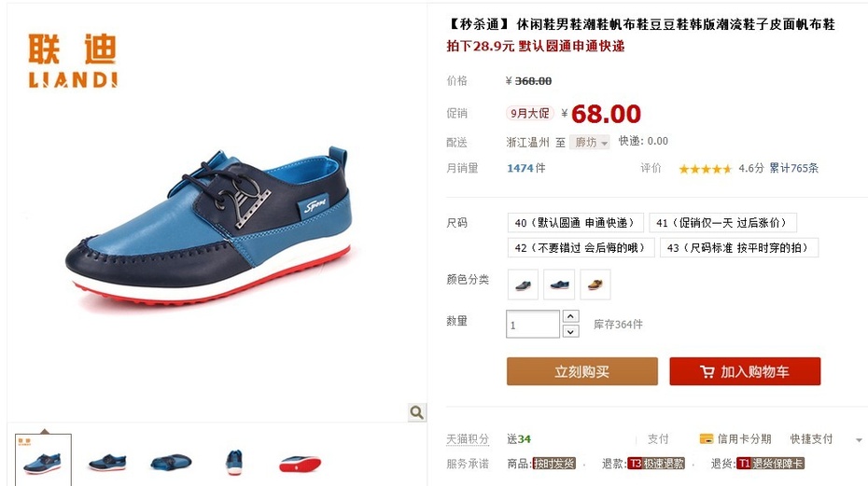This screenshot has width=868, height=486.
Task: Expand the payment options arrow
Action: pyautogui.click(x=859, y=440)
